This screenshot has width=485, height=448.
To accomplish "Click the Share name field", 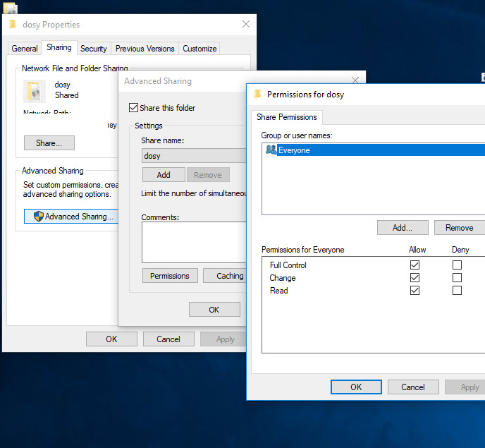I will click(x=193, y=156).
